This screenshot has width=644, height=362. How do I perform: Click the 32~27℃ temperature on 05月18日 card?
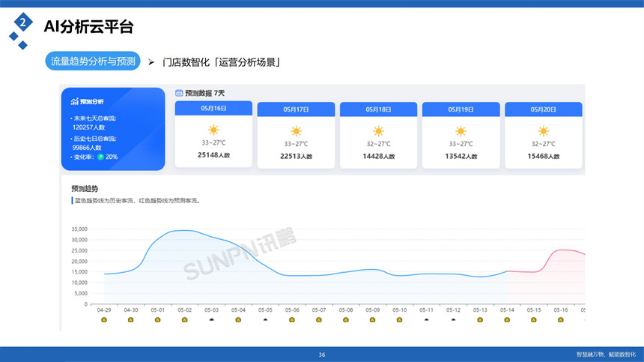point(378,144)
